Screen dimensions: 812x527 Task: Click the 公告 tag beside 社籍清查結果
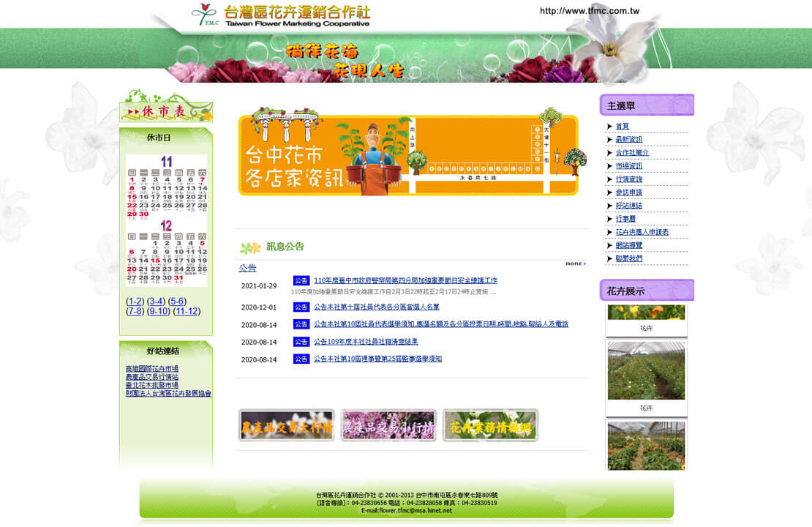click(301, 342)
